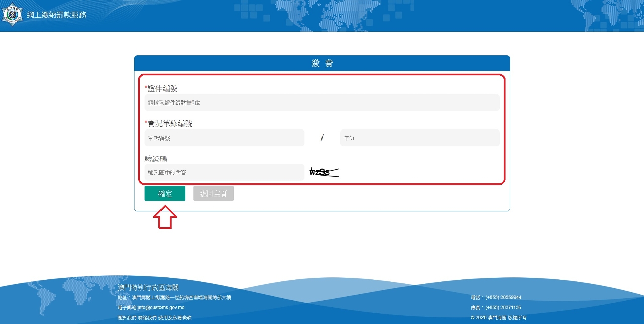Refresh the captcha image
This screenshot has height=324, width=644.
tap(324, 172)
